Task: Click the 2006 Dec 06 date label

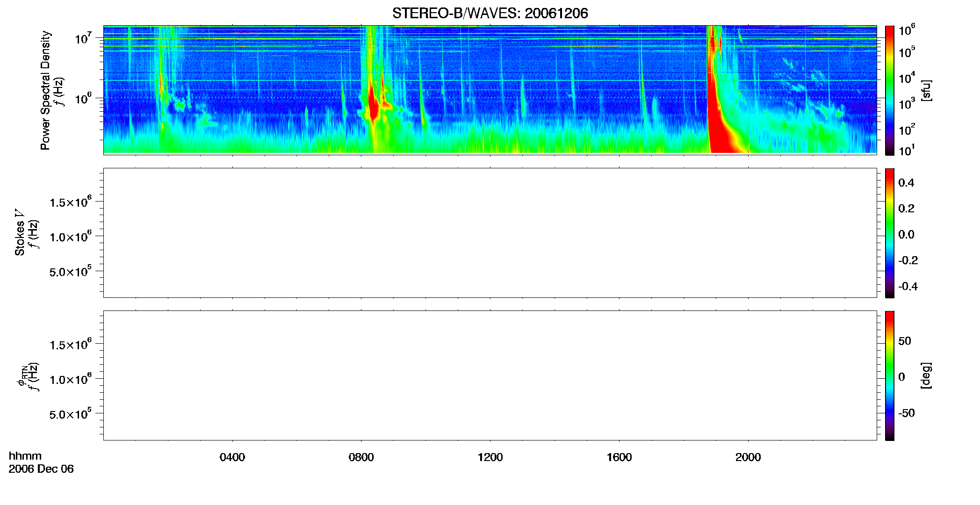Action: (41, 469)
